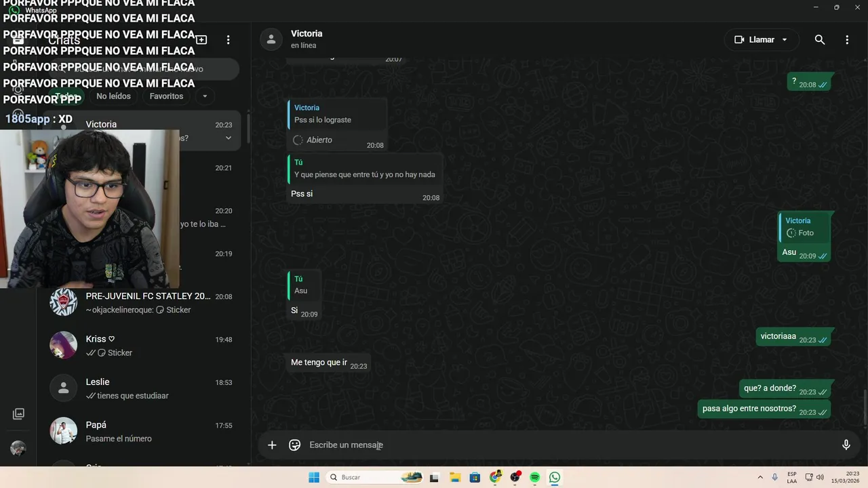
Task: Record a voice message with microphone
Action: (x=846, y=445)
